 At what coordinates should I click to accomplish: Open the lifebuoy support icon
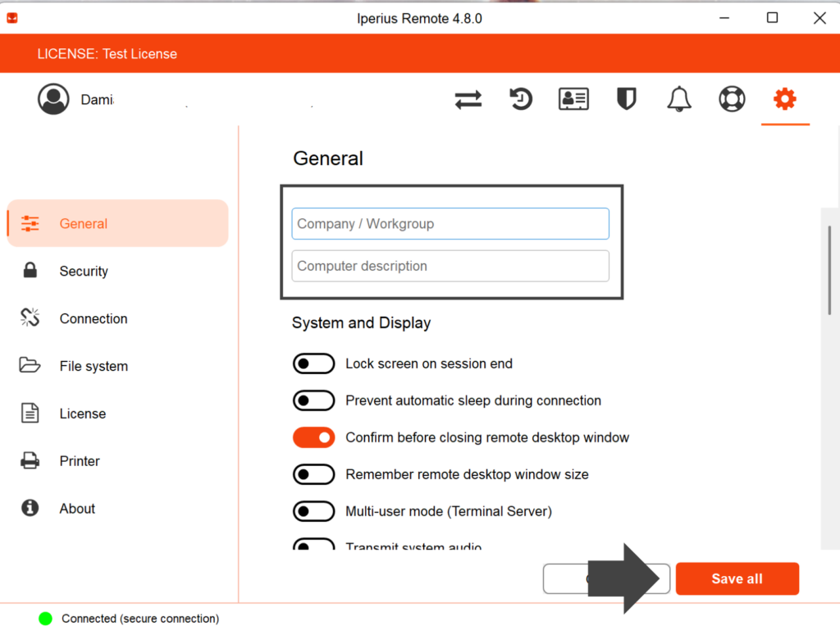tap(732, 99)
